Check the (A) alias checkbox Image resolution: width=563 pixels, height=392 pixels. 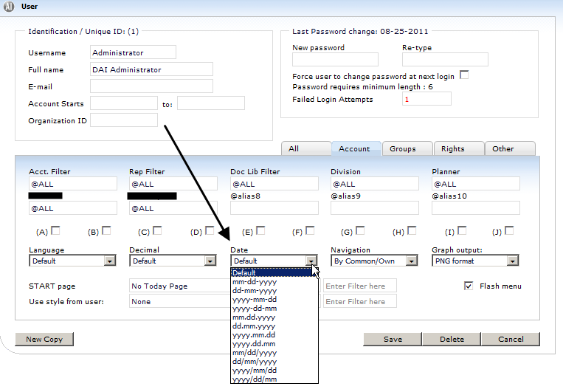(x=55, y=231)
